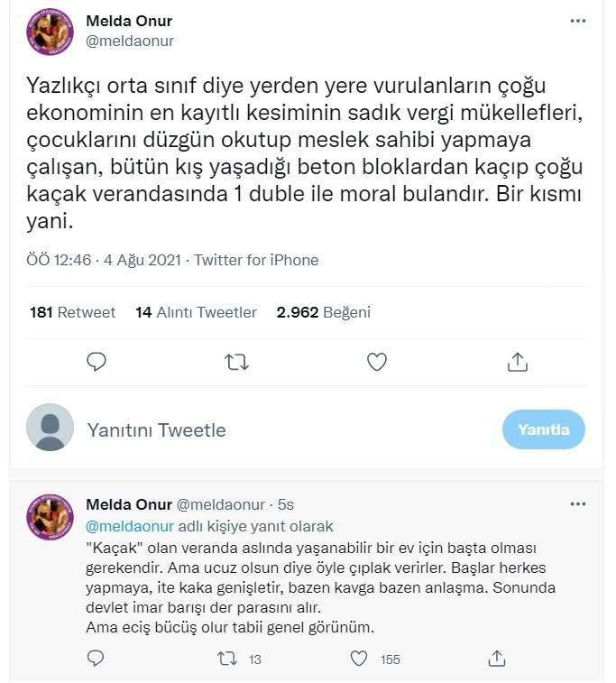The image size is (616, 683).
Task: Open Melda Onur's profile picture on main tweet
Action: [50, 32]
